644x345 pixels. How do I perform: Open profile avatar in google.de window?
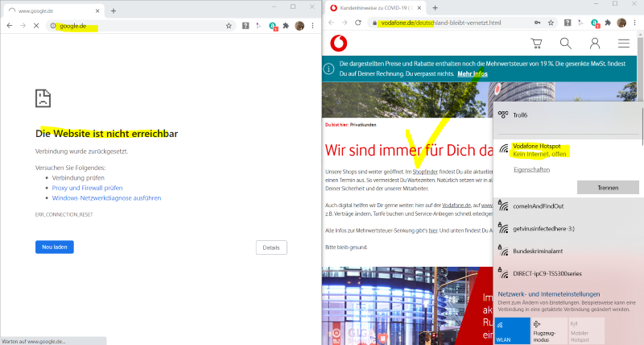coord(299,26)
